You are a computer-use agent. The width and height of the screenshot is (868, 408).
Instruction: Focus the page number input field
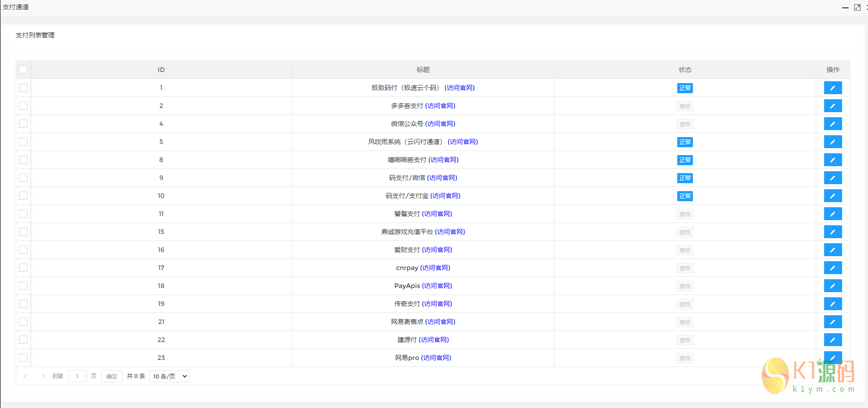[77, 376]
